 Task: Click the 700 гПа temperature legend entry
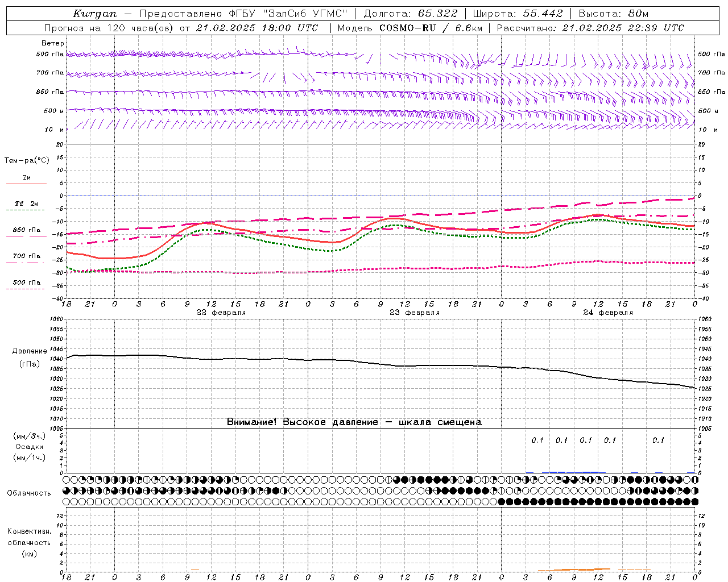27,256
